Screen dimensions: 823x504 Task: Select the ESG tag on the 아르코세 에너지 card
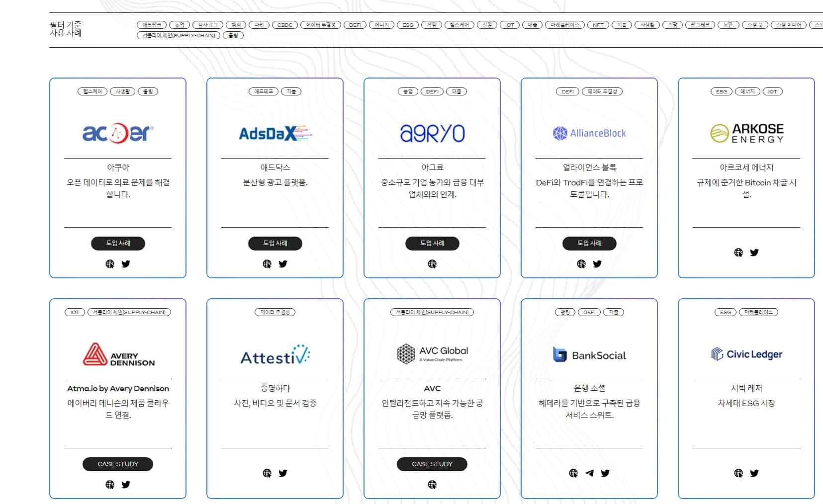click(x=721, y=91)
